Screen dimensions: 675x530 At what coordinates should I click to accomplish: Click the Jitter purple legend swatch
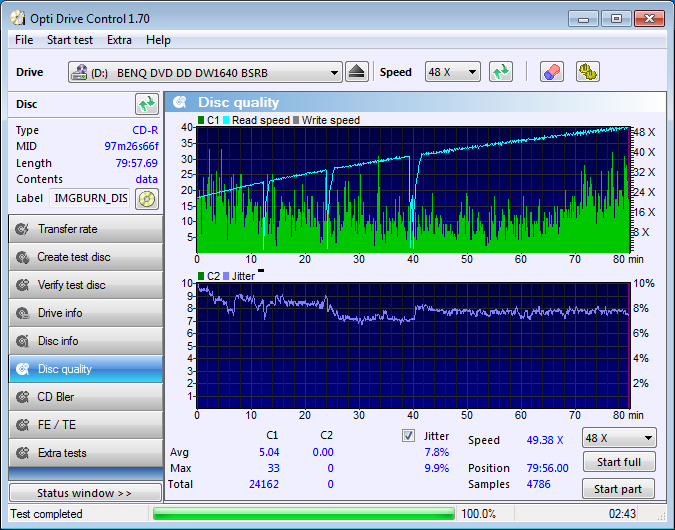point(226,276)
